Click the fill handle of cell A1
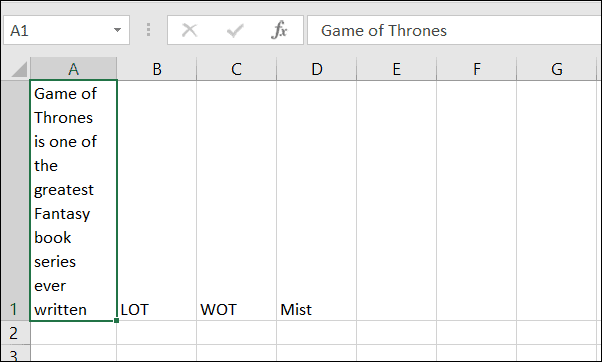The image size is (602, 362). 116,321
